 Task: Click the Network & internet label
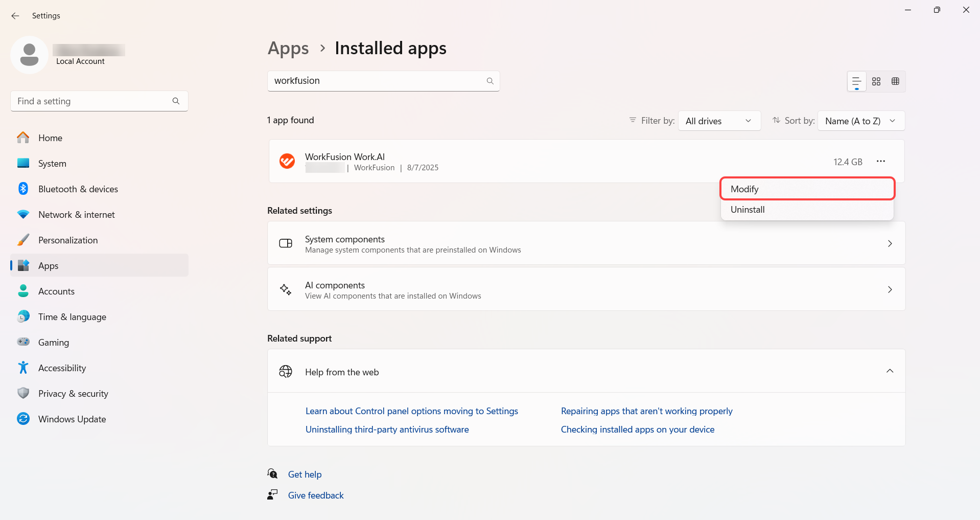pos(77,215)
